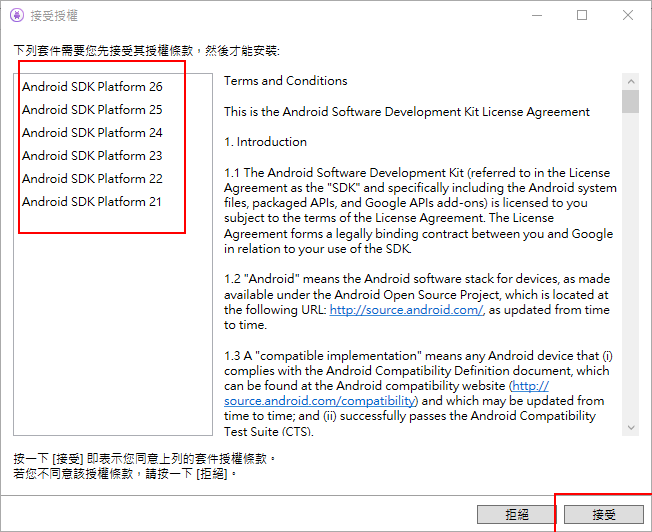The width and height of the screenshot is (652, 532).
Task: Click the license text scrollbar thumb
Action: 631,101
